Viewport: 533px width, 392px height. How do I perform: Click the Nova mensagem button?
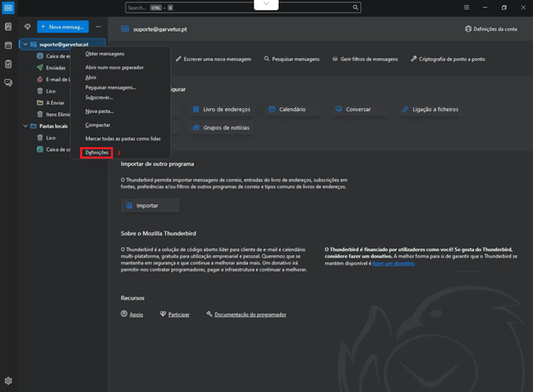coord(63,27)
